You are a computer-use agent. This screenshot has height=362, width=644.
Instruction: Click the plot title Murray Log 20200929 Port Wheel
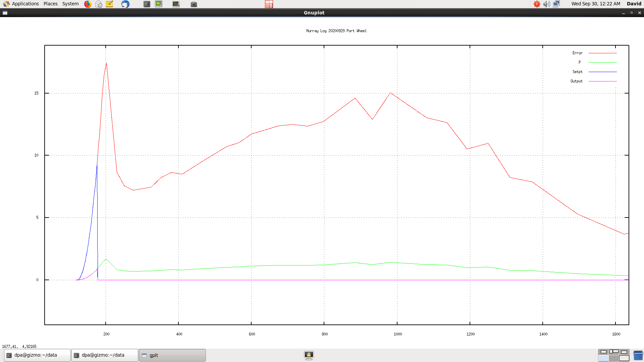pos(336,31)
